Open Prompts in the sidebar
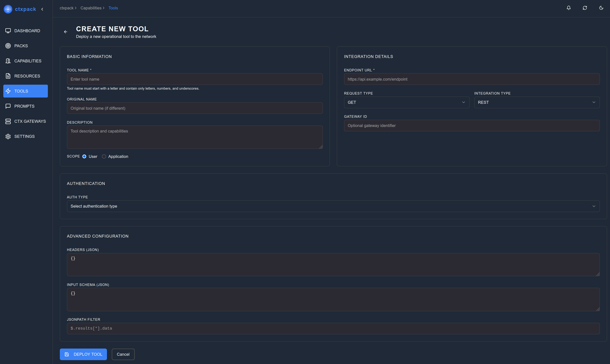The width and height of the screenshot is (610, 364). pos(26,106)
